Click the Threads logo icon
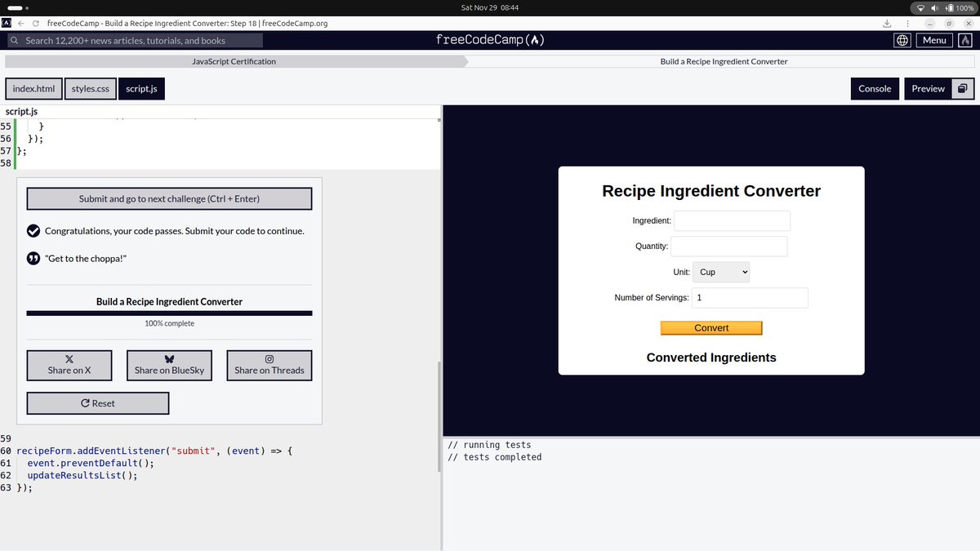 click(269, 359)
